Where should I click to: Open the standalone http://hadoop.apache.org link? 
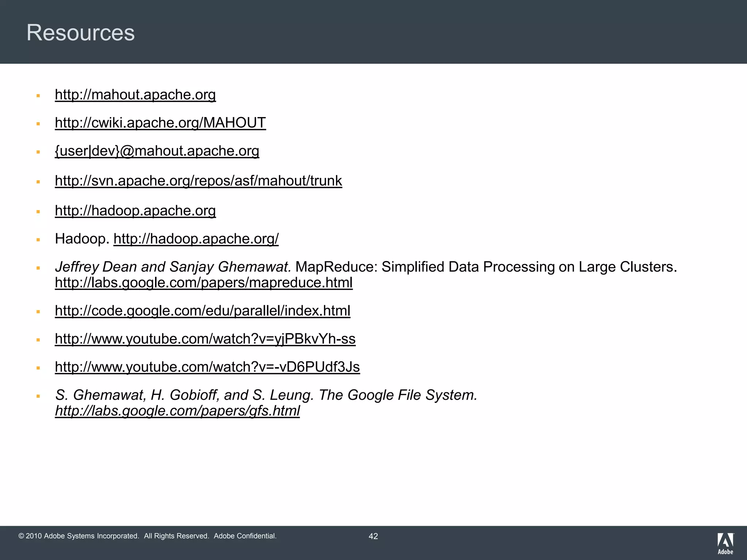[x=135, y=211]
